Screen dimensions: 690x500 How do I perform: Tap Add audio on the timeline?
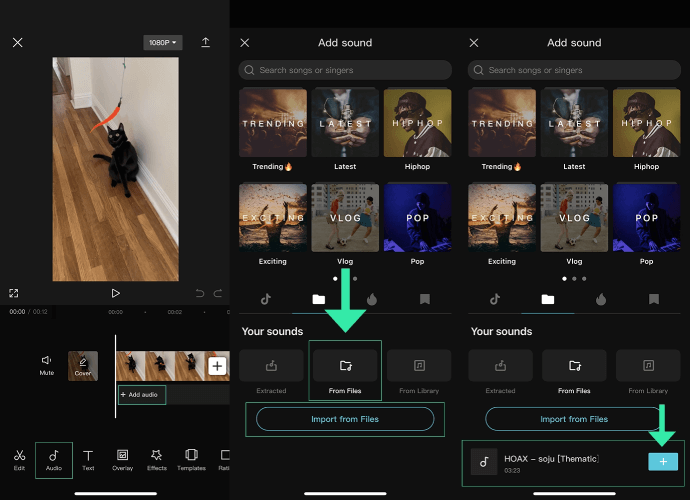tap(142, 395)
